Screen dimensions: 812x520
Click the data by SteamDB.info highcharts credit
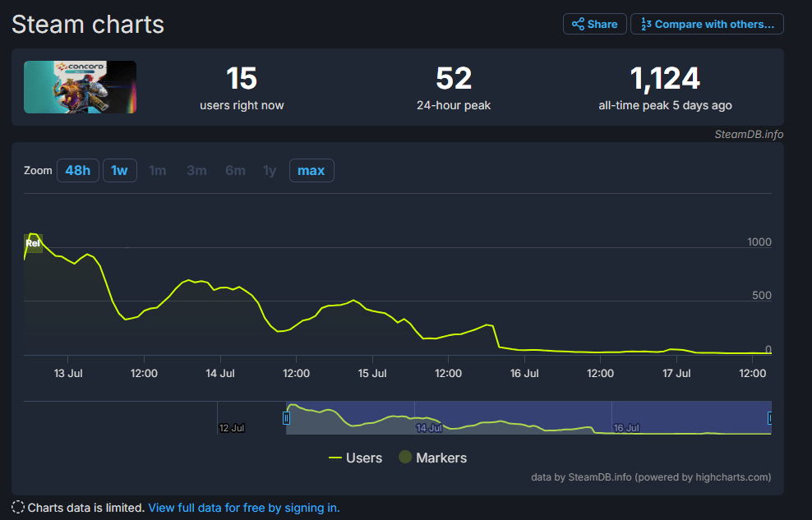pyautogui.click(x=651, y=477)
